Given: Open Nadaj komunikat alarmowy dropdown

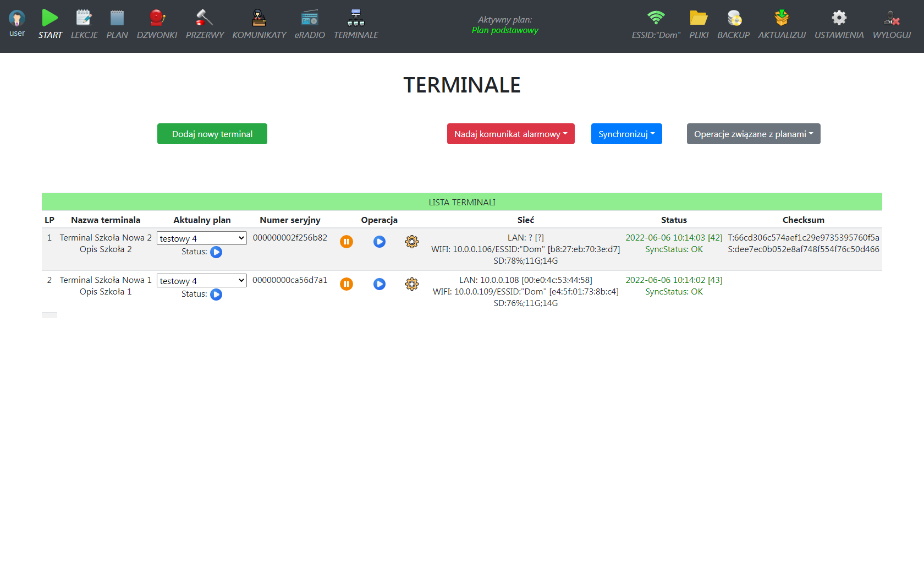Looking at the screenshot, I should coord(511,134).
